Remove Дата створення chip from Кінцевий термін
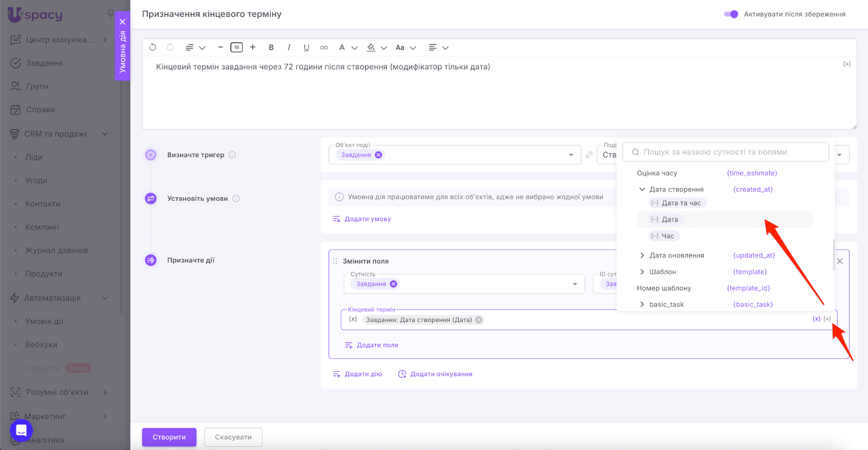The width and height of the screenshot is (868, 450). [479, 320]
